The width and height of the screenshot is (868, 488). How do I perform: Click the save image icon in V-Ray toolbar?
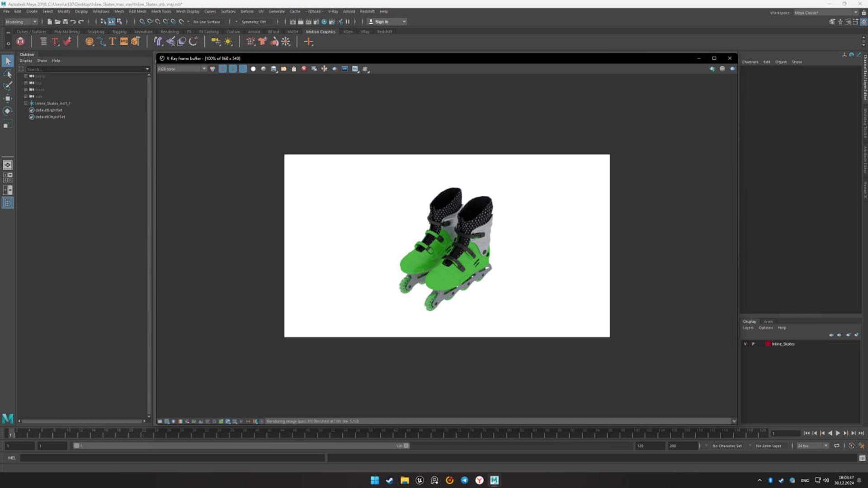click(x=274, y=69)
